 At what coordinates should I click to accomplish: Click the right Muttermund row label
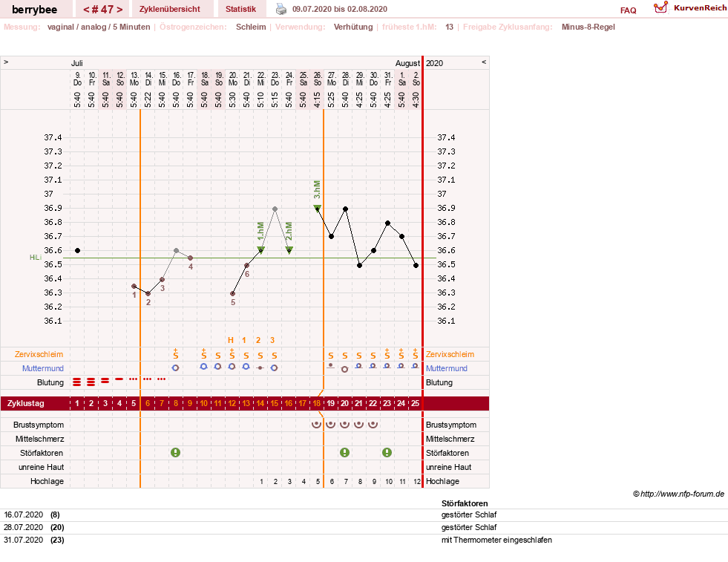point(447,367)
